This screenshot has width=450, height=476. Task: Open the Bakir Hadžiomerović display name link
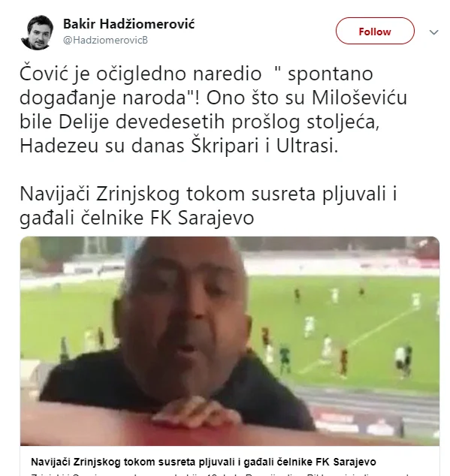[128, 24]
